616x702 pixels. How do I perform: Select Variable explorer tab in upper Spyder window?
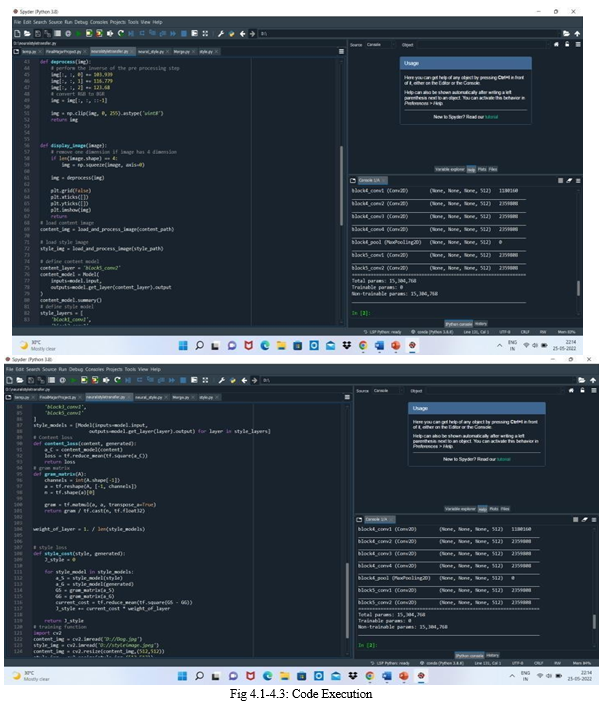click(x=450, y=169)
